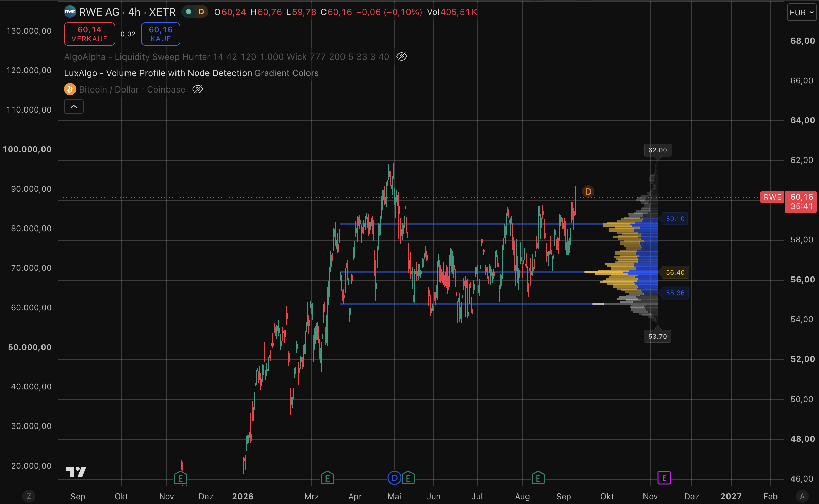Show the hidden Bitcoin / Dollar Coinbase series
Viewport: 819px width, 504px height.
point(197,89)
